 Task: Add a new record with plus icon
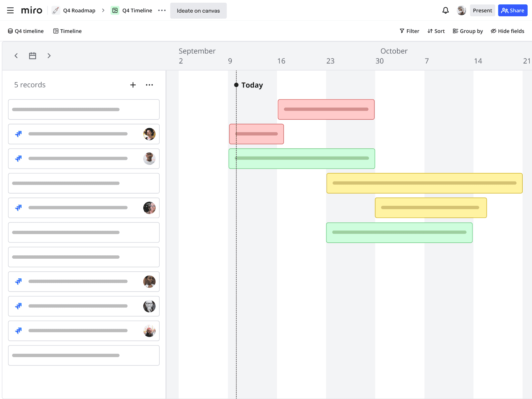point(133,85)
